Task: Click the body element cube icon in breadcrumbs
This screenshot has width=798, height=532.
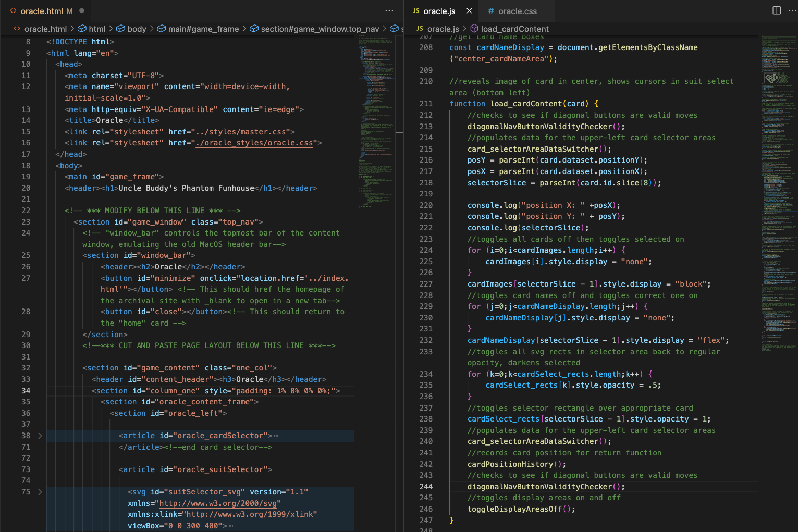Action: [x=120, y=29]
